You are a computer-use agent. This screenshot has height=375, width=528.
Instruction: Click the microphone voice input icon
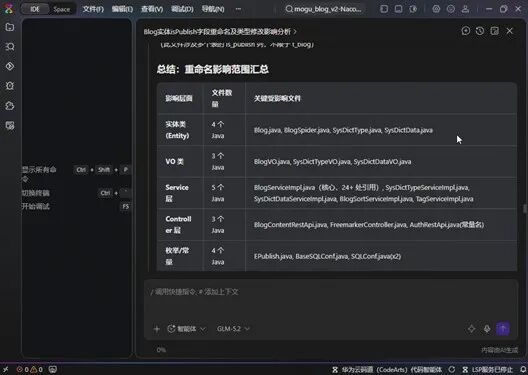pos(487,329)
